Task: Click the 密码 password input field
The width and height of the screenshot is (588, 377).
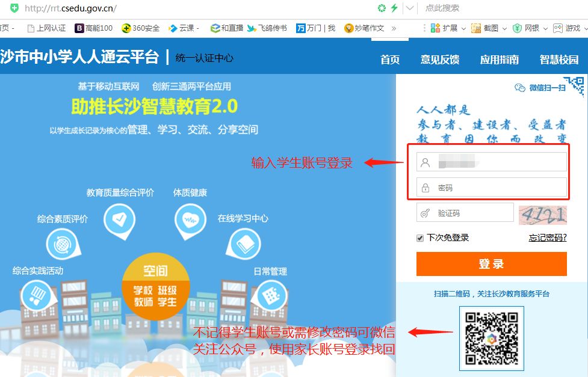Action: tap(491, 188)
